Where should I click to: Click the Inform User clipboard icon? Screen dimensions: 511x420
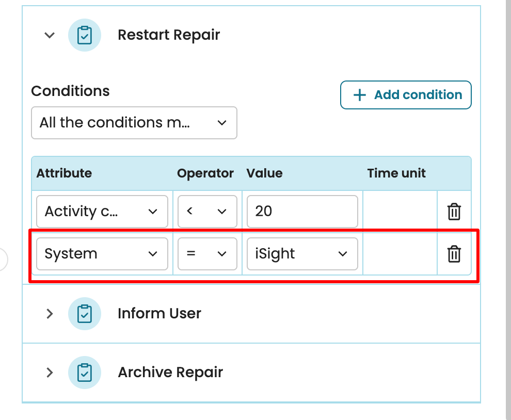(x=85, y=314)
